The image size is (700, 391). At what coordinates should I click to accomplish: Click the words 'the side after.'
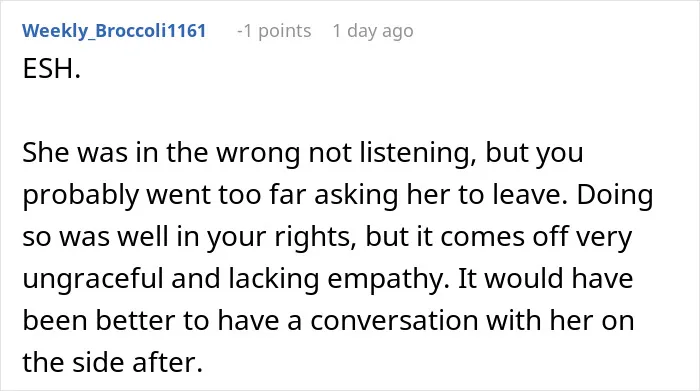112,362
